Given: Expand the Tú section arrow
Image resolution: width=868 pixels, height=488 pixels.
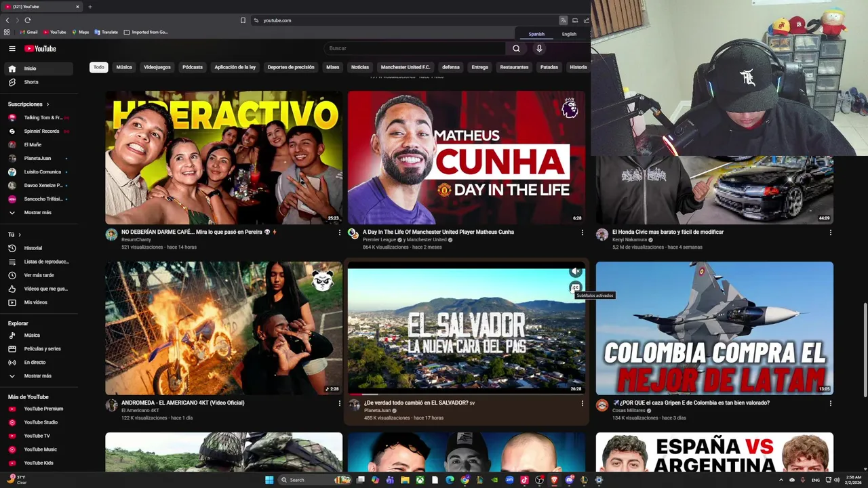Looking at the screenshot, I should [19, 235].
